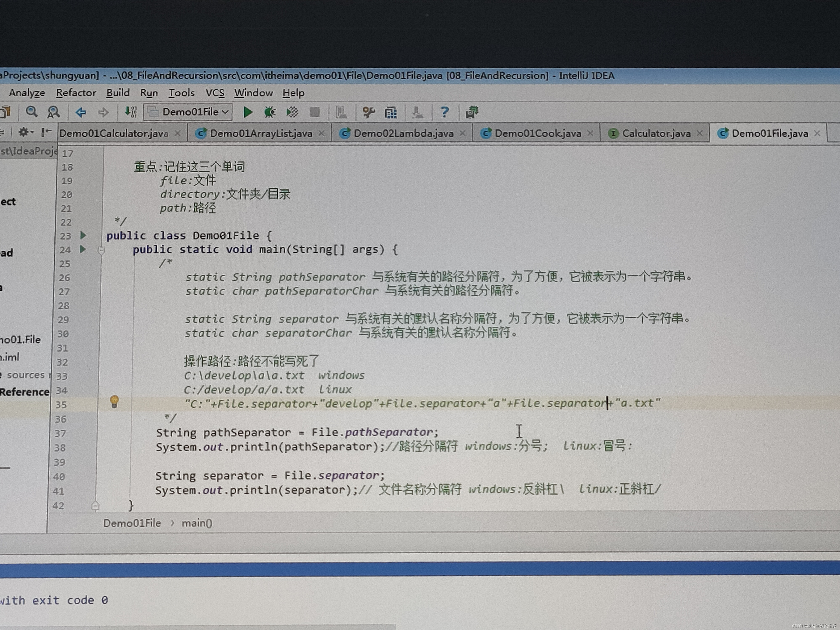Click the Find (magnifier) toolbar icon
The height and width of the screenshot is (630, 840).
(x=31, y=112)
